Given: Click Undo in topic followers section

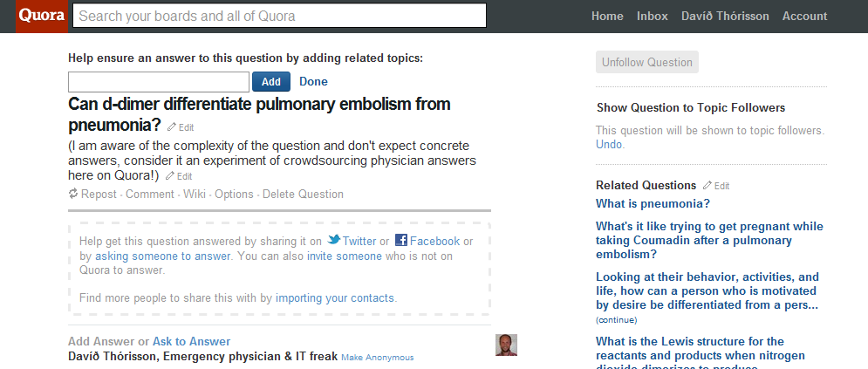Looking at the screenshot, I should pos(608,145).
